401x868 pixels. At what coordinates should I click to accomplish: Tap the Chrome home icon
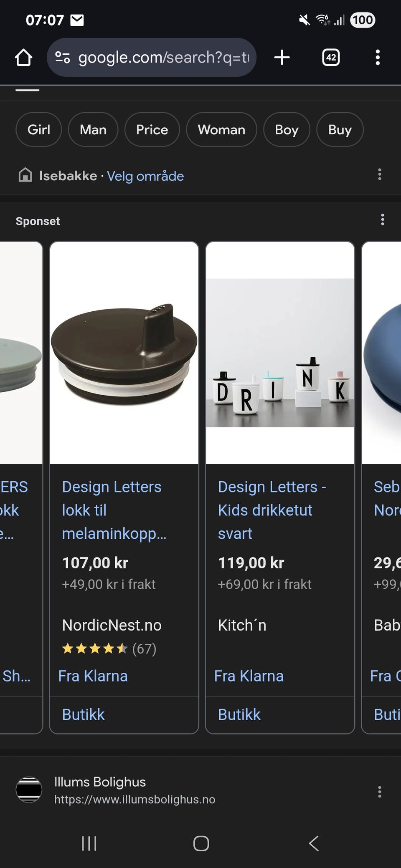pos(23,58)
